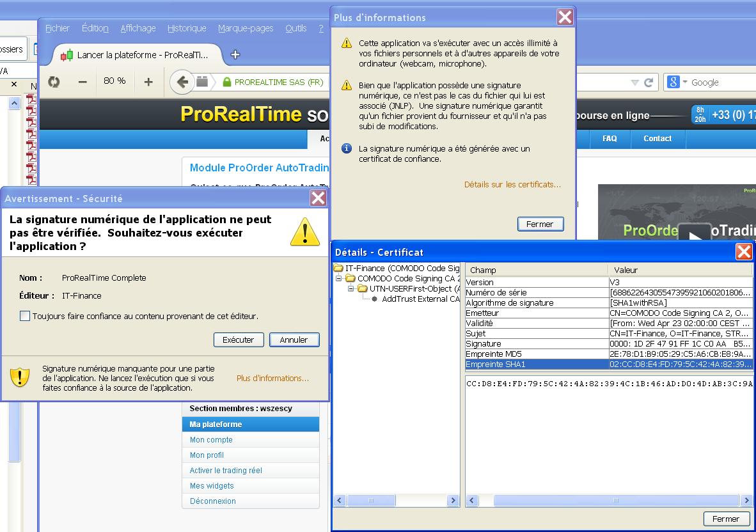Select the Version row in certificate table
Screen dimensions: 756x532
point(608,283)
